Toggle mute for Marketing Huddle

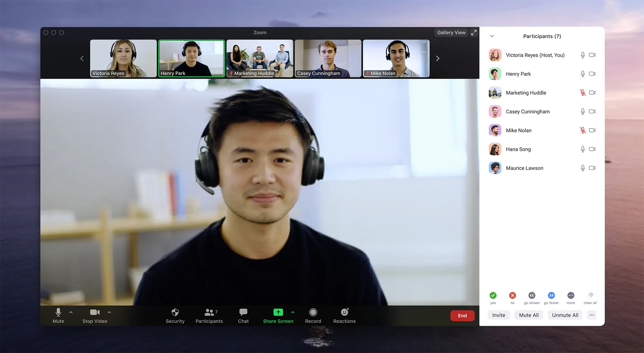click(582, 92)
